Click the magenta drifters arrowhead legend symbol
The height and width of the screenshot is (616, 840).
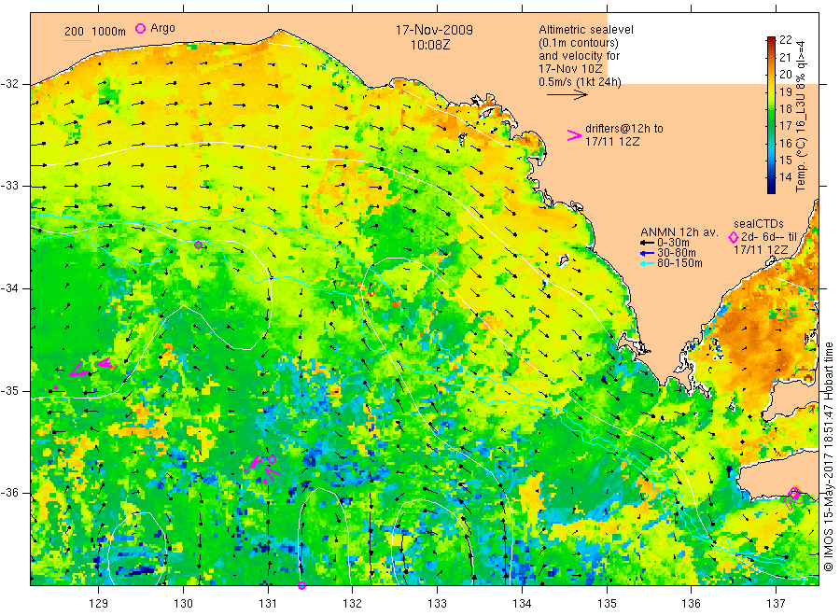point(574,135)
